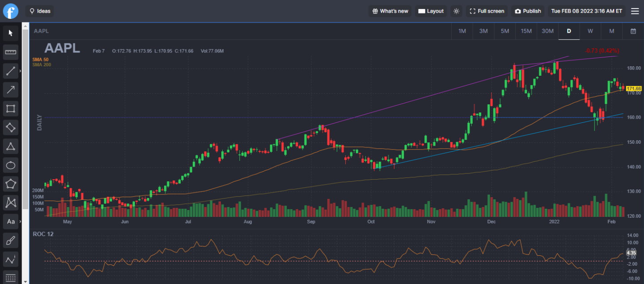Select the rotated rectangle tool

coord(11,127)
